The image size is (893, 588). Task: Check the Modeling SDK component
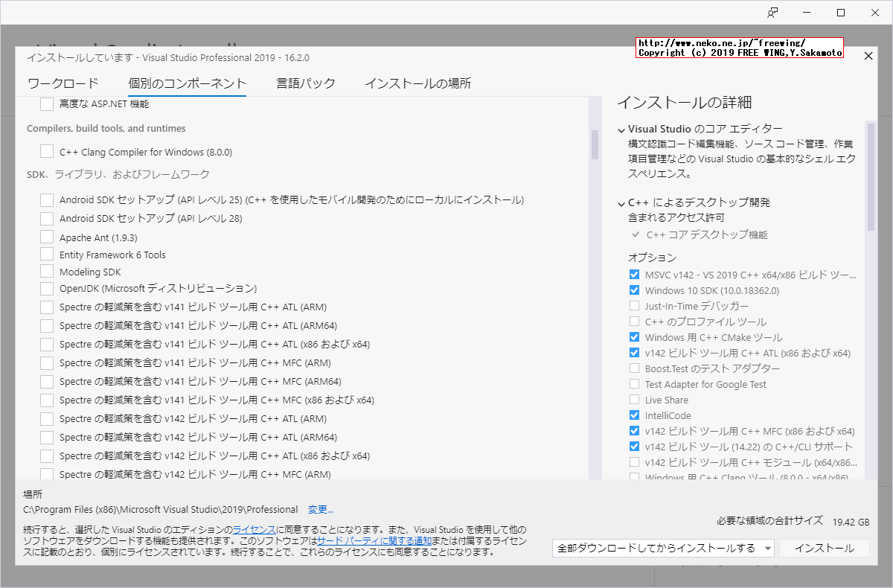(x=47, y=271)
